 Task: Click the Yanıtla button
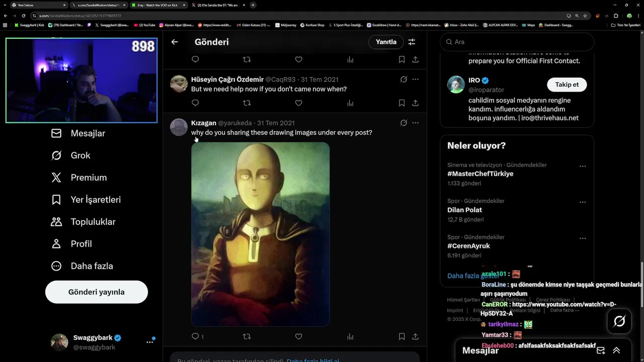click(386, 42)
